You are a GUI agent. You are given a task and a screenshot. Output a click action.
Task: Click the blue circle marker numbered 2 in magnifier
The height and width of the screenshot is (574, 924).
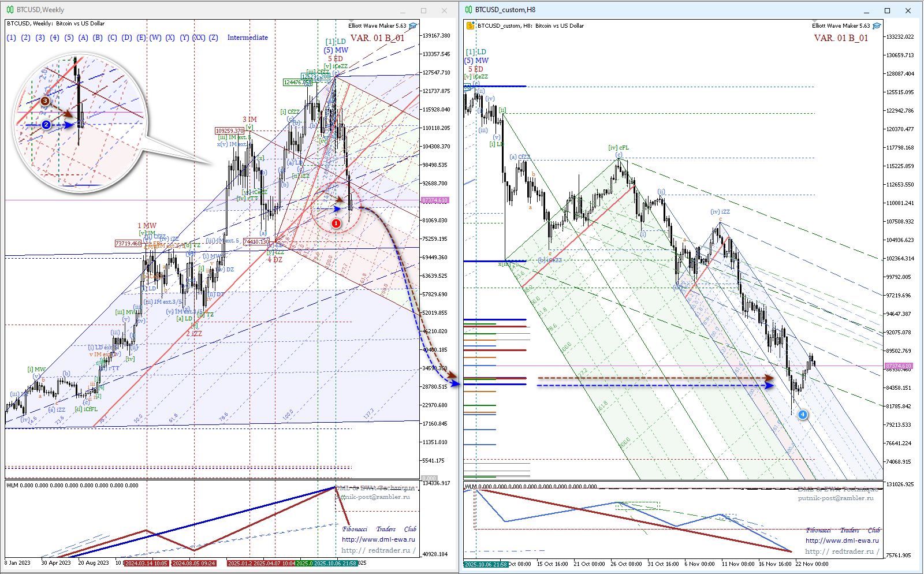46,124
